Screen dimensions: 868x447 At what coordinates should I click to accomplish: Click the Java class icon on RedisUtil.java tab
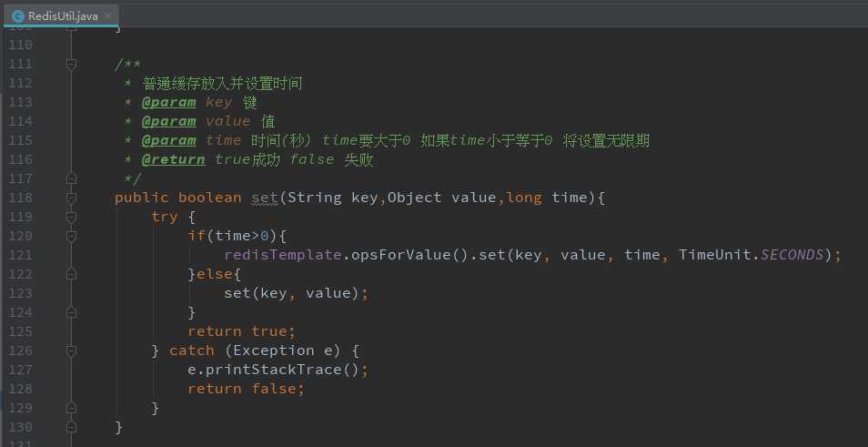[17, 15]
